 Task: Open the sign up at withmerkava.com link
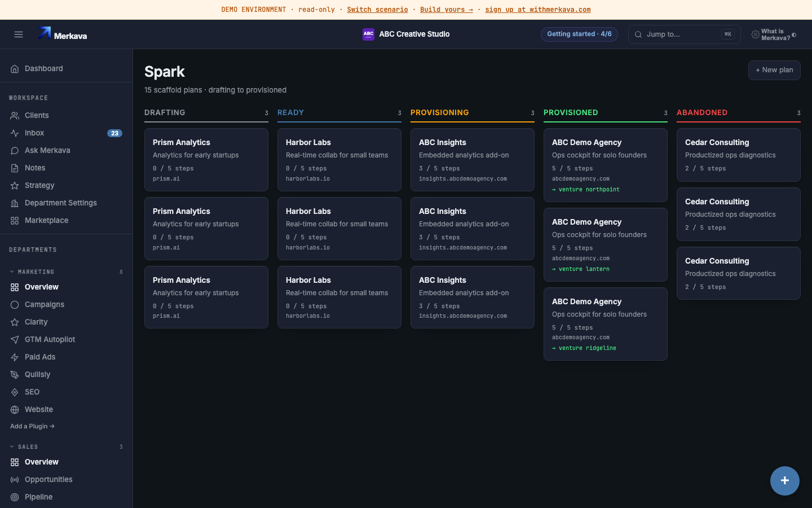click(538, 10)
